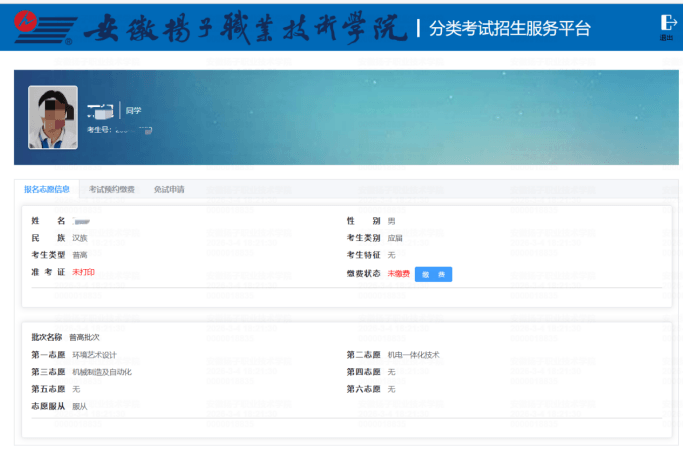
Task: Switch to the 免试申请 tab
Action: [x=169, y=189]
